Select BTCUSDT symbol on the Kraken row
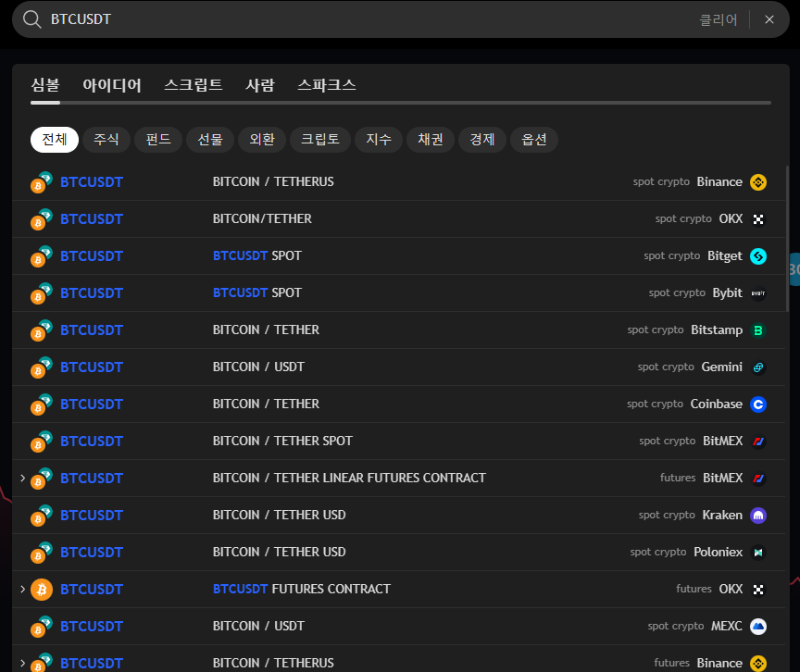800x672 pixels. (92, 516)
